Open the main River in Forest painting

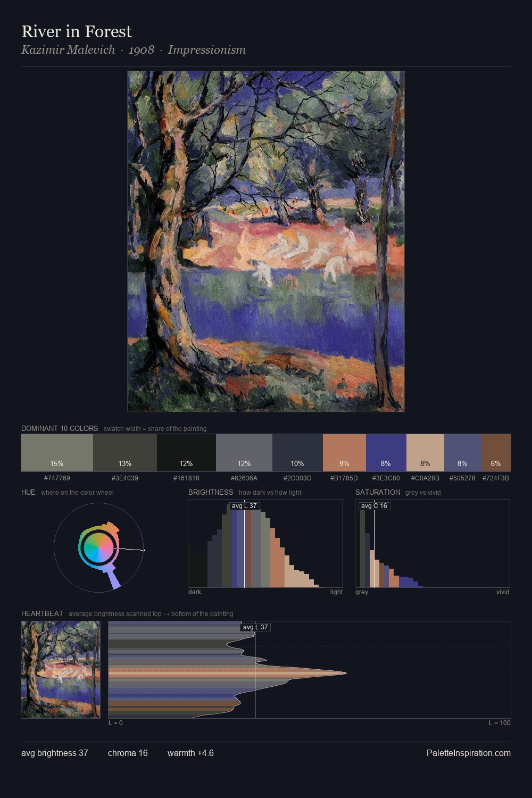pos(266,242)
